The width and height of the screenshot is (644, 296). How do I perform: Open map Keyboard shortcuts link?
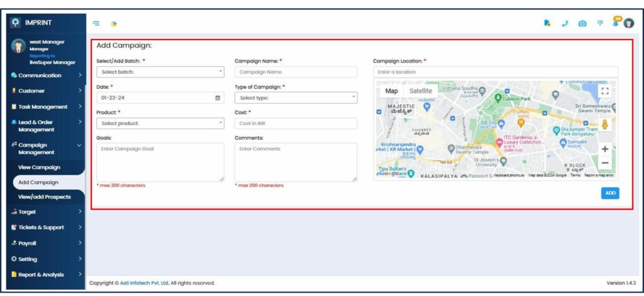click(x=509, y=175)
